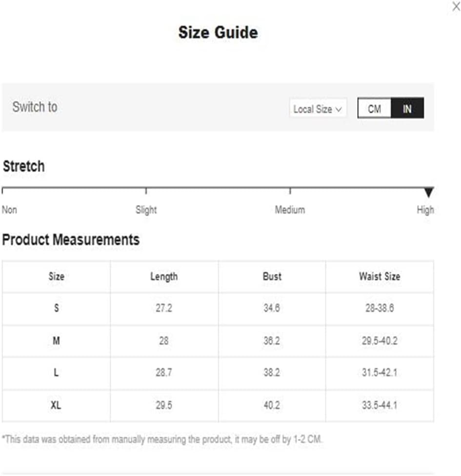Click the Medium stretch label
461x476 pixels.
(290, 209)
